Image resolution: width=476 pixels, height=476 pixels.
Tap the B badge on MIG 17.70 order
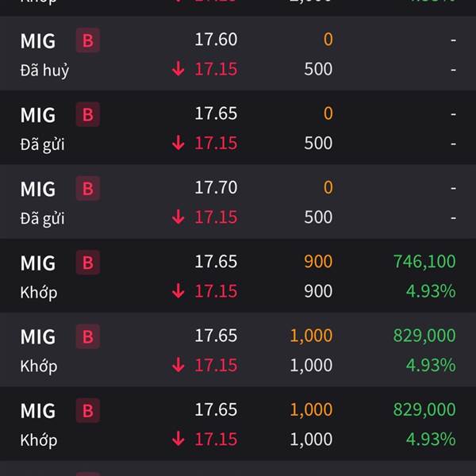(88, 188)
